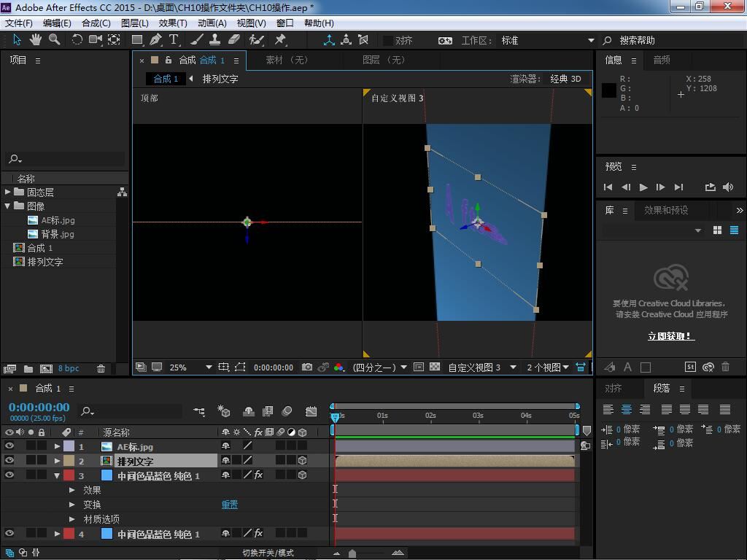Select the Selection arrow tool
The height and width of the screenshot is (560, 747).
[x=17, y=40]
